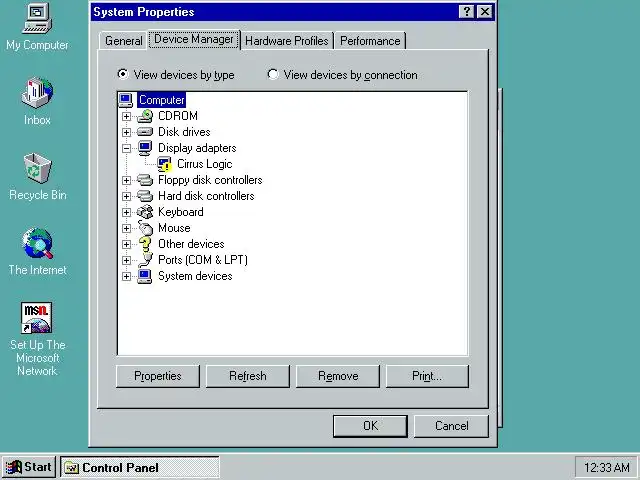Expand the Keyboard node
Screen dimensions: 640x480
click(x=127, y=212)
